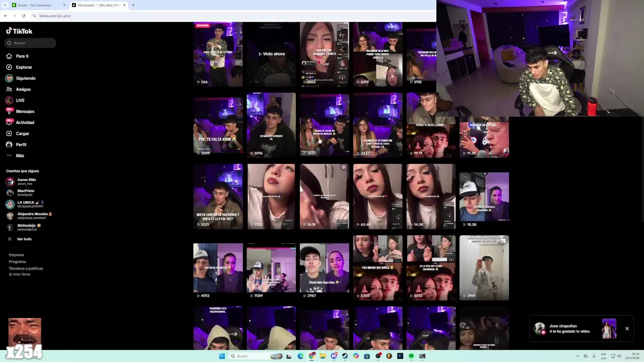Open the video with 2981 views
The image size is (644, 362).
click(x=485, y=268)
